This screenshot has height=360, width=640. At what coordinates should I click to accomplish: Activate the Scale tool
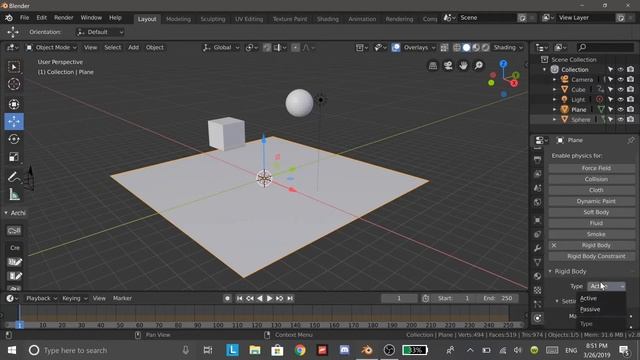[14, 157]
